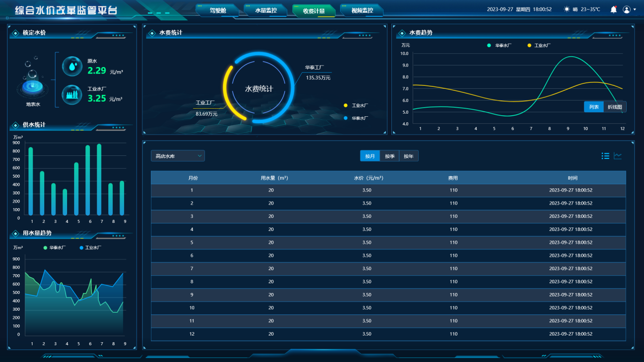Expand the user menu arrow
644x362 pixels.
click(x=635, y=10)
